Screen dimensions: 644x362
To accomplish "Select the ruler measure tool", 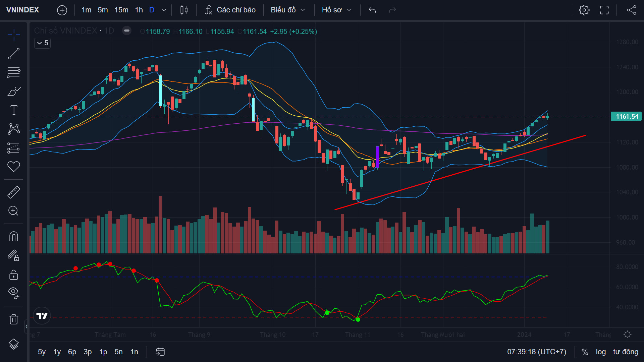I will tap(14, 192).
